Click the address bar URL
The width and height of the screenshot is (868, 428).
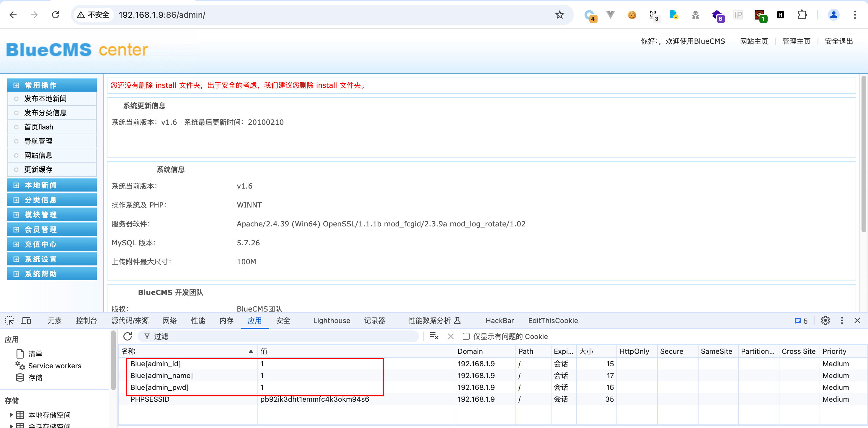pos(162,15)
